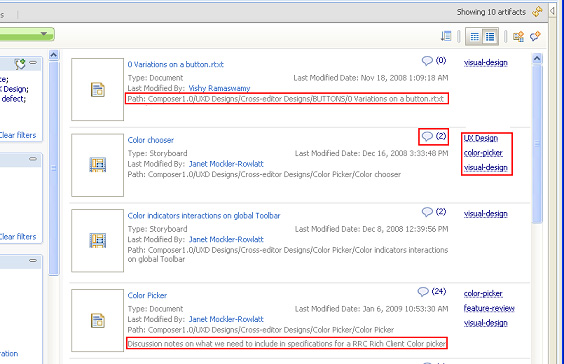Switch to the detailed list view
The width and height of the screenshot is (564, 364).
pyautogui.click(x=490, y=36)
